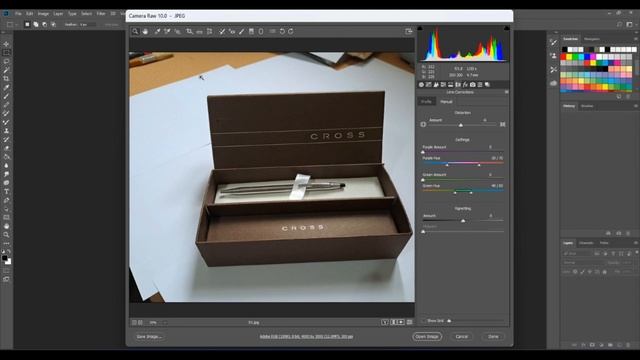Select Photoshop toolbar Zoom tool
Image resolution: width=640 pixels, height=360 pixels.
[6, 235]
